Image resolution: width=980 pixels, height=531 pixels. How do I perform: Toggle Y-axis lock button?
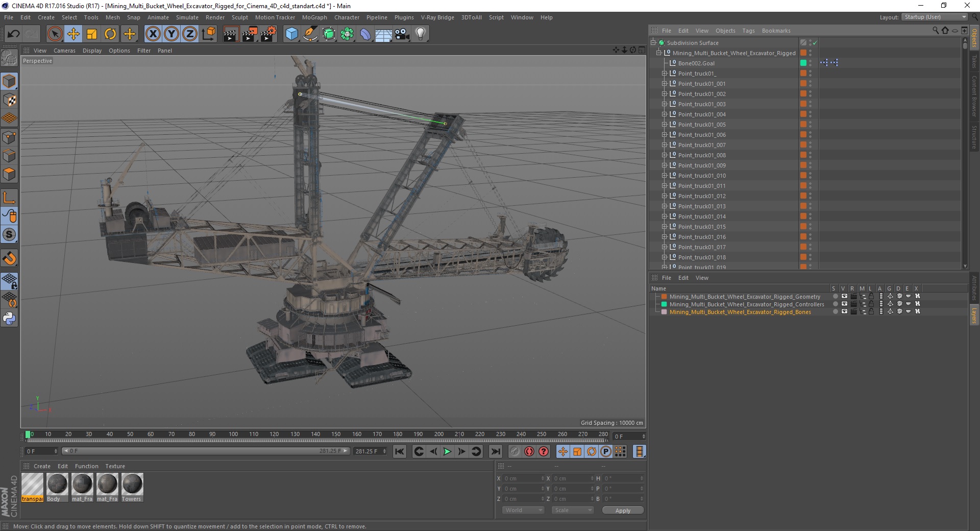(171, 34)
